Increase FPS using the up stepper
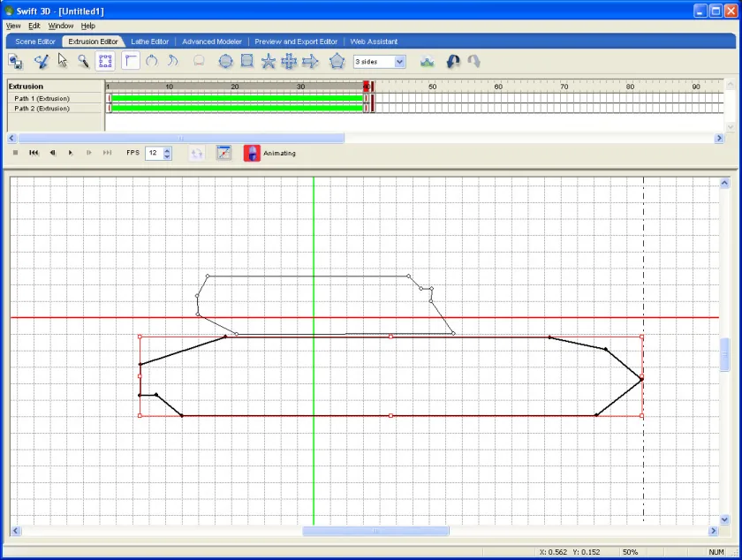This screenshot has height=560, width=742. (x=167, y=150)
